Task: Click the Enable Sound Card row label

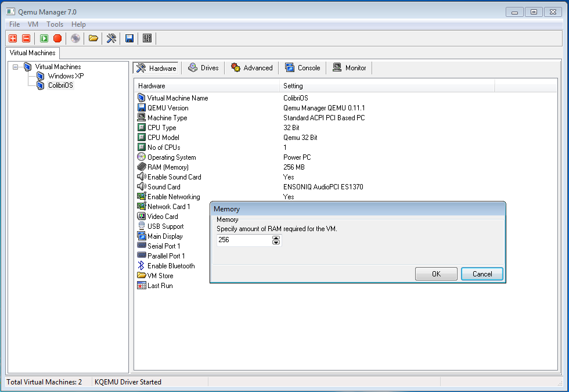Action: tap(174, 177)
